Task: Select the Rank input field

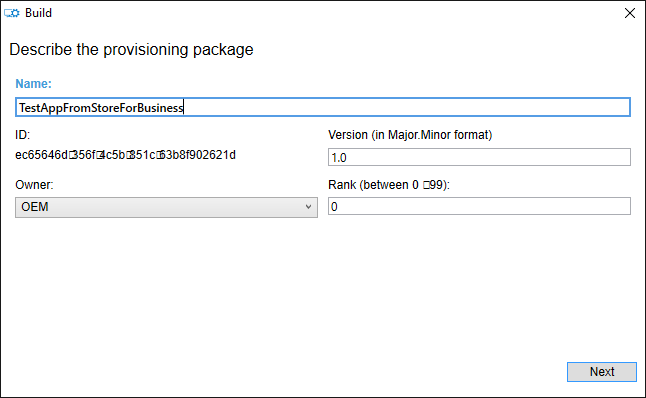Action: coord(479,206)
